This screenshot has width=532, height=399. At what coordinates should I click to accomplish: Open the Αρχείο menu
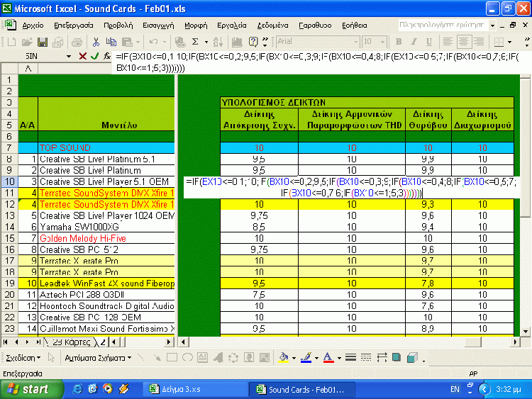tap(33, 26)
